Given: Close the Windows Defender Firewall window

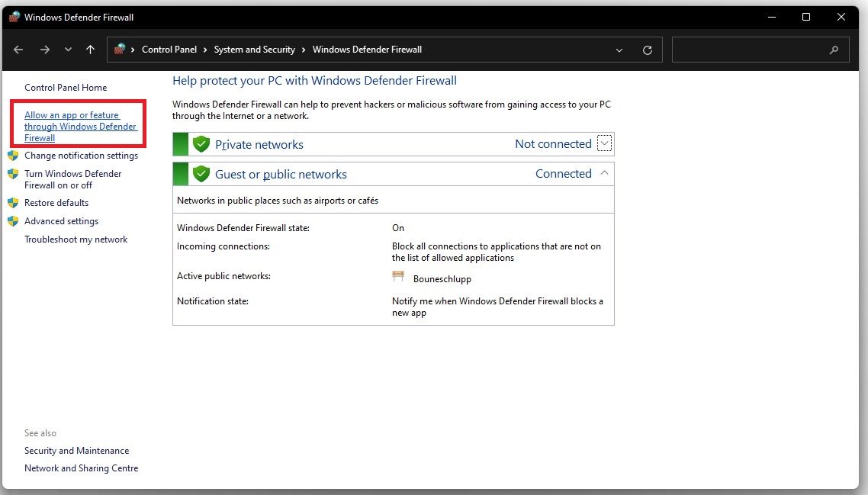Looking at the screenshot, I should pyautogui.click(x=841, y=18).
